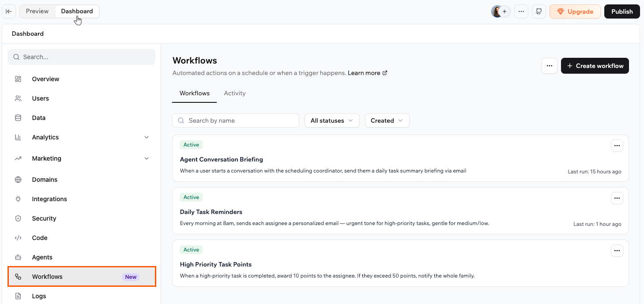644x304 pixels.
Task: Click Active badge on Daily Task Reminders
Action: pyautogui.click(x=191, y=197)
